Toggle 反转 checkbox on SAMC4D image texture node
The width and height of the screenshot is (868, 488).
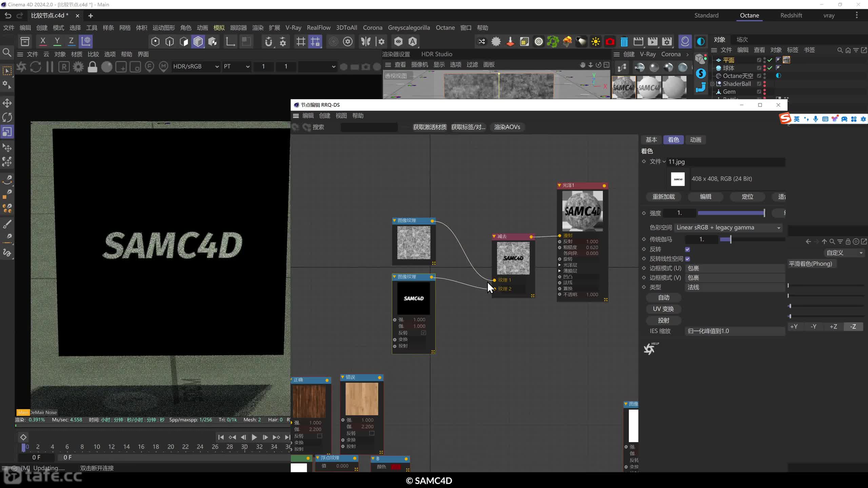[423, 333]
